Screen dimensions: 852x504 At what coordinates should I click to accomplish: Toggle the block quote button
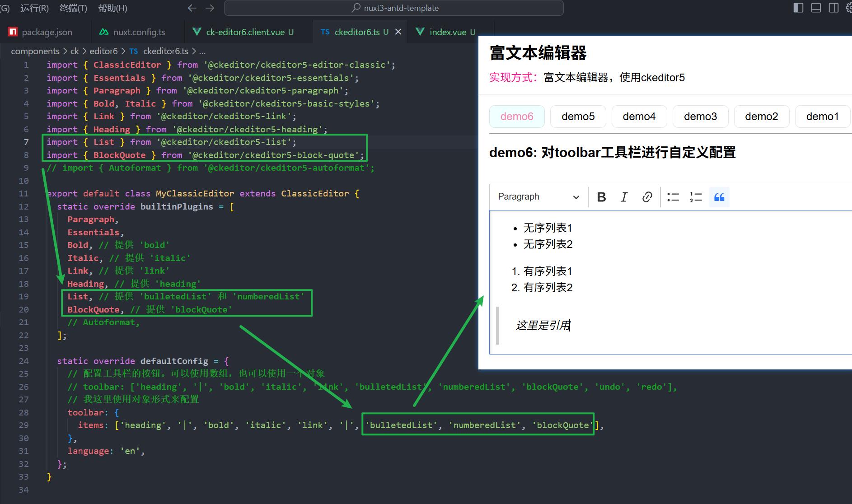click(x=719, y=197)
